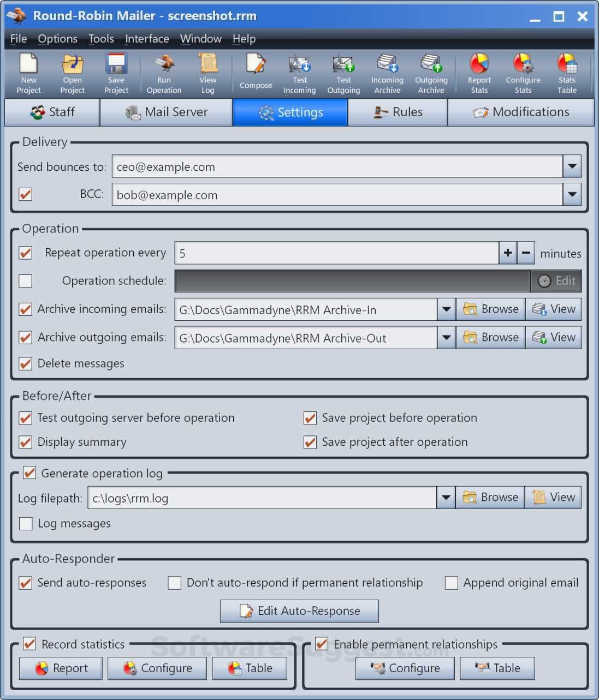Switch to the Mail Server tab
The height and width of the screenshot is (700, 599).
[167, 112]
